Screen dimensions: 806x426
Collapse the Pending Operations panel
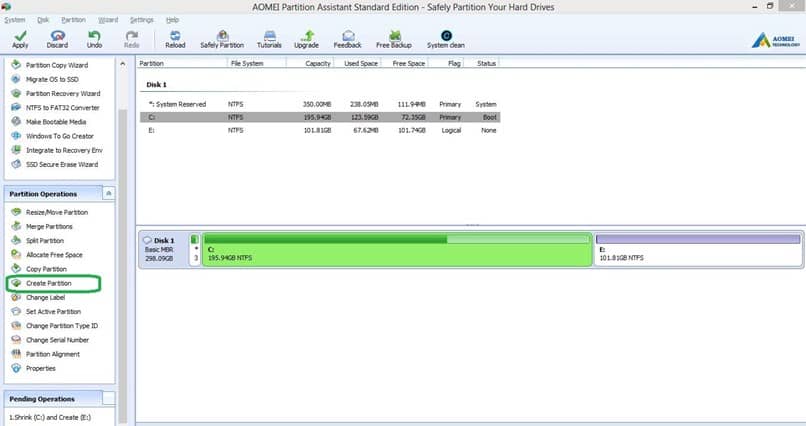tap(108, 398)
